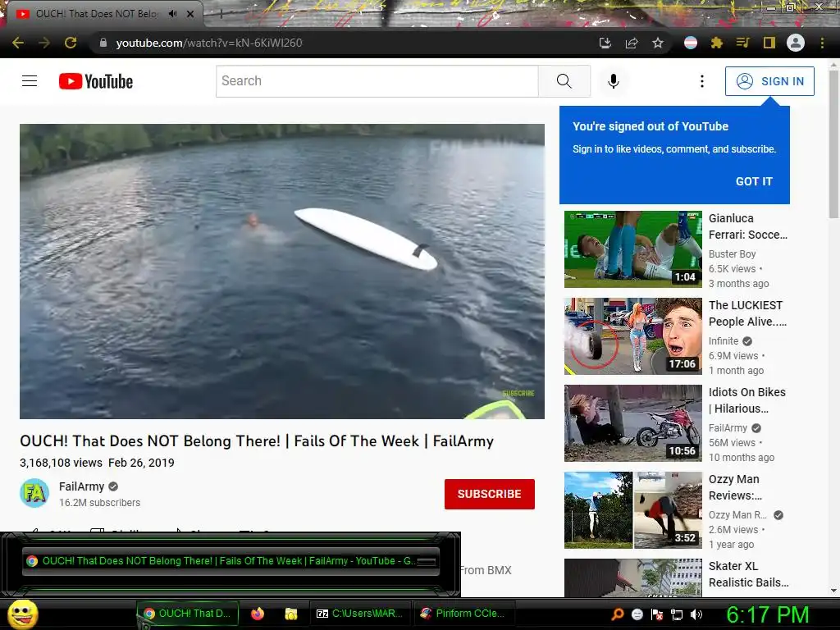840x630 pixels.
Task: Click the install app icon in the address bar
Action: [605, 43]
